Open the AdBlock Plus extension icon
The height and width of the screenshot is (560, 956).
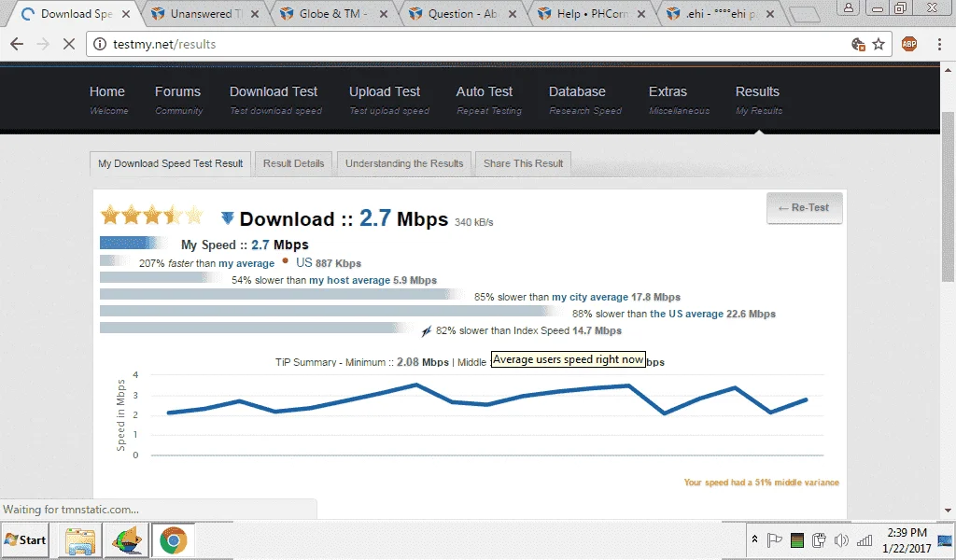point(909,44)
